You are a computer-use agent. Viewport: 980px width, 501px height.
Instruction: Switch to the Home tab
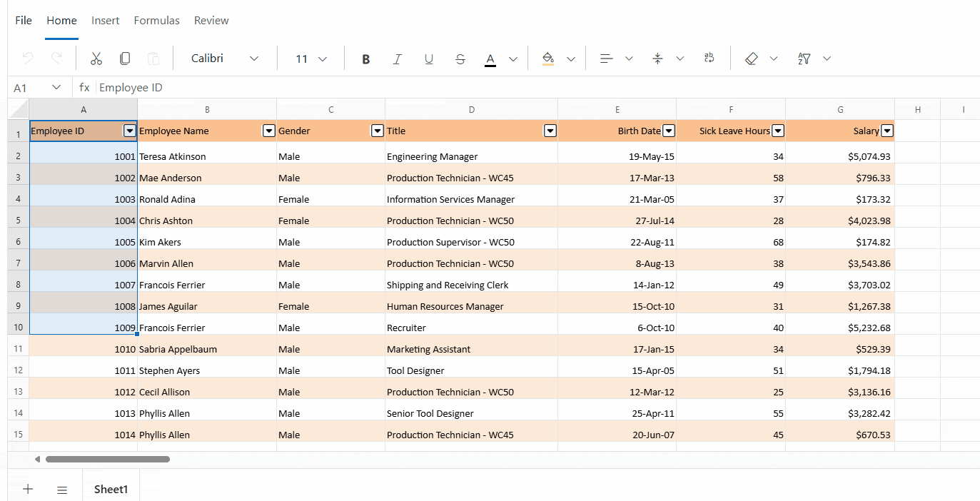pos(62,20)
